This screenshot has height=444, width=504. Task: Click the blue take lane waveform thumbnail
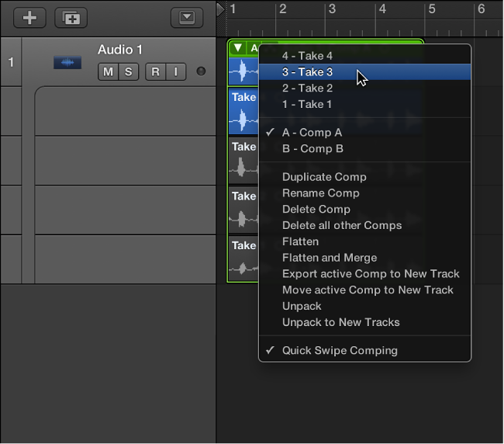[x=243, y=120]
